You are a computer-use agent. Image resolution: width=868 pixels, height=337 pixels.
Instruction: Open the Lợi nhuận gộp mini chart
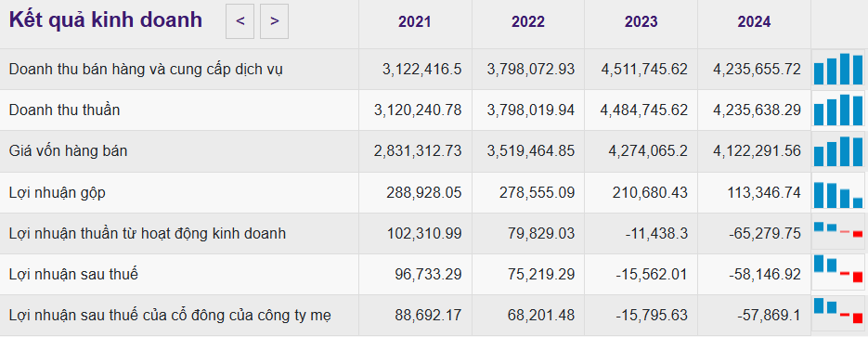pyautogui.click(x=838, y=192)
